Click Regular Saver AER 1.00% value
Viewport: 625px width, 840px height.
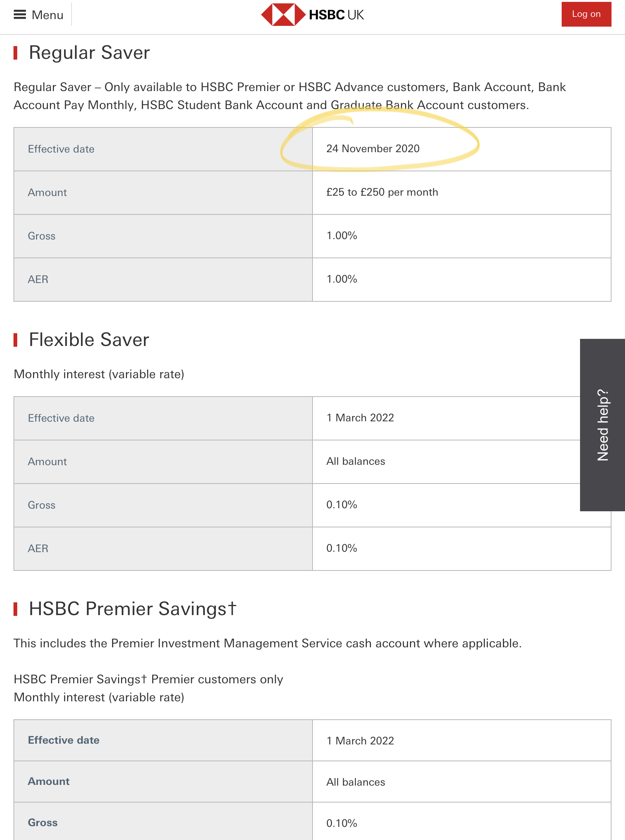pos(342,279)
